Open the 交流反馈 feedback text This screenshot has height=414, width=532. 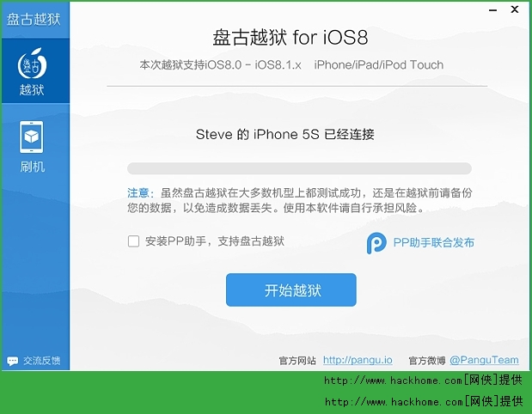point(42,361)
